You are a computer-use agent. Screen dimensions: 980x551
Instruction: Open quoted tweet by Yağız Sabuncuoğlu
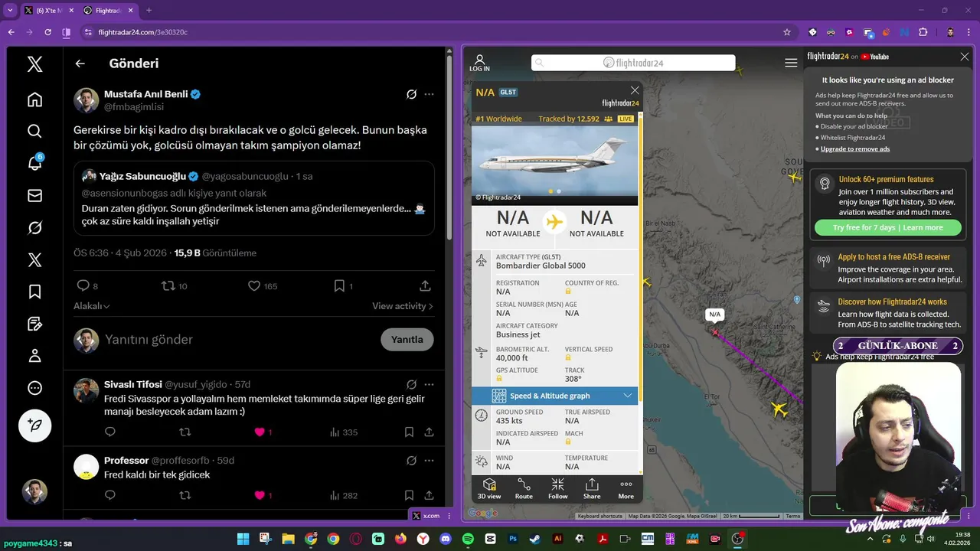tap(253, 197)
